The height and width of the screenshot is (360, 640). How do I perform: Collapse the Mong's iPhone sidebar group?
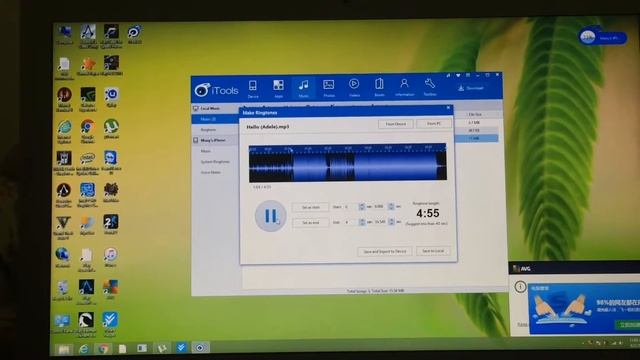215,140
